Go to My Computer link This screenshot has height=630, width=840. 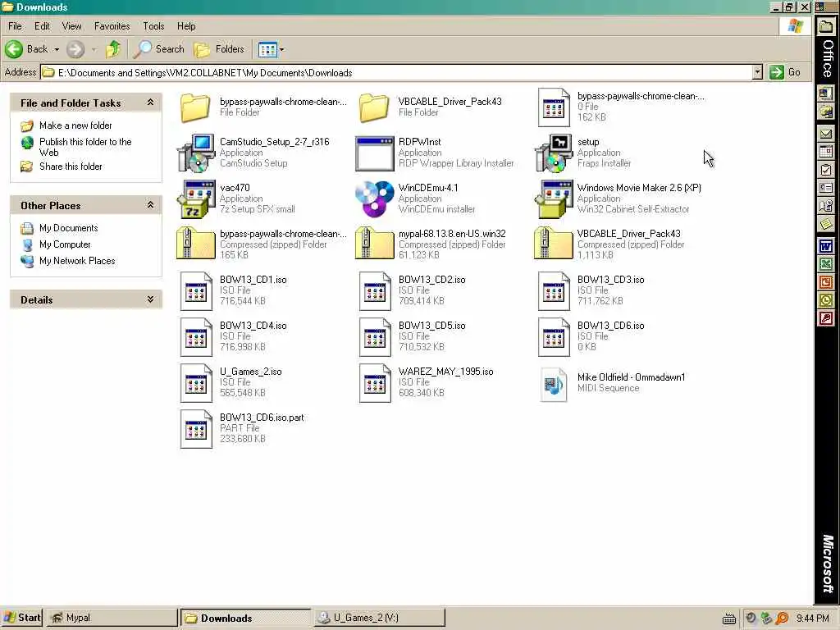click(65, 244)
